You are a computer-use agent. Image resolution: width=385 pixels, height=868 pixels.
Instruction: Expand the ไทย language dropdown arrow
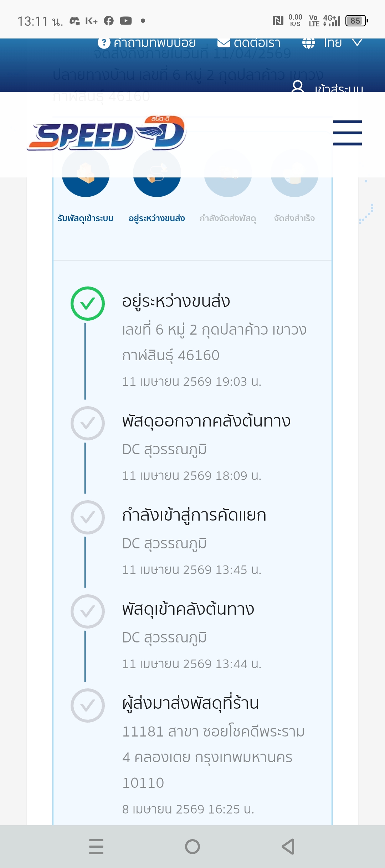tap(357, 43)
